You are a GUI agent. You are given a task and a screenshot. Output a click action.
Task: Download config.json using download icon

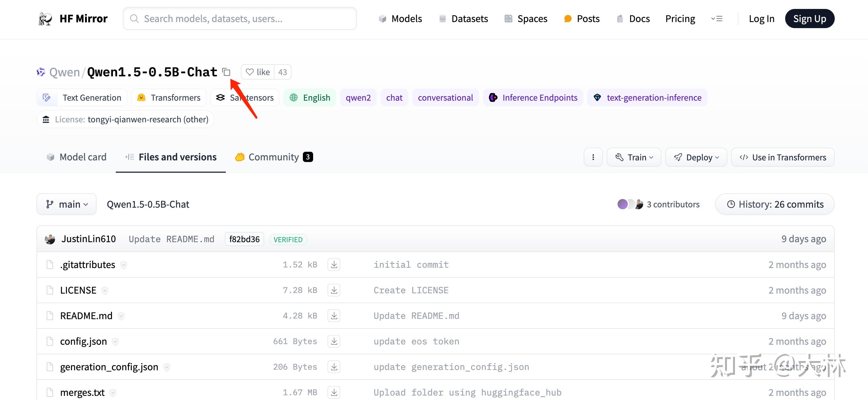(334, 342)
